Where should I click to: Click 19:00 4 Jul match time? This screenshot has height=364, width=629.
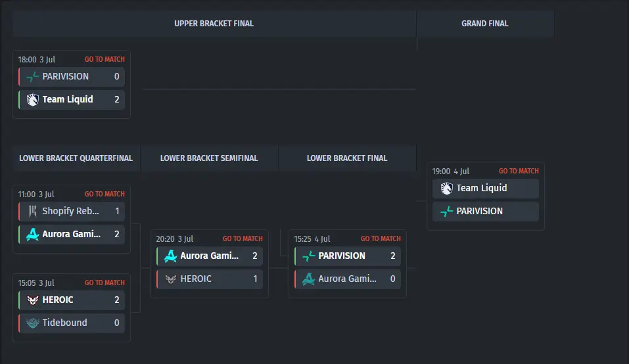(x=450, y=171)
